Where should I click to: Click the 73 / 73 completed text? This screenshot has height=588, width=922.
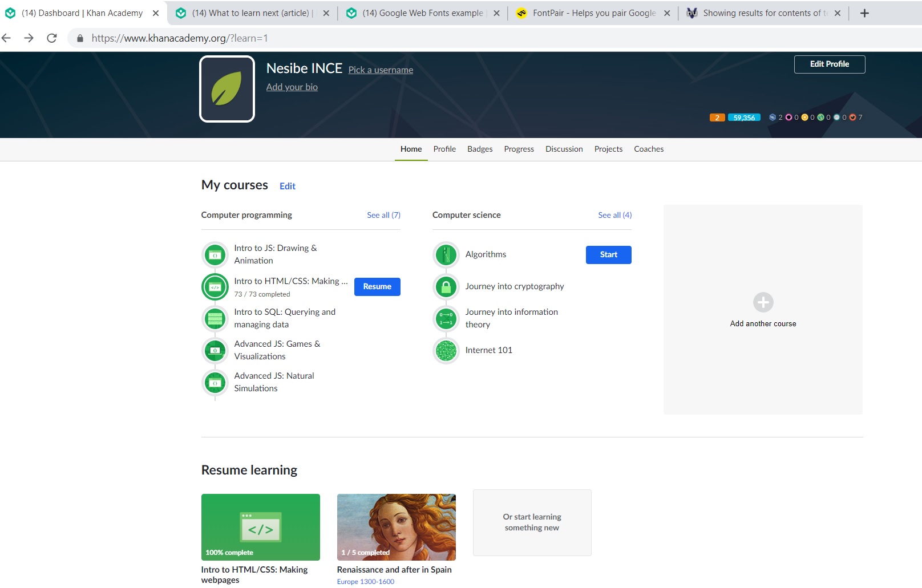[x=262, y=294]
